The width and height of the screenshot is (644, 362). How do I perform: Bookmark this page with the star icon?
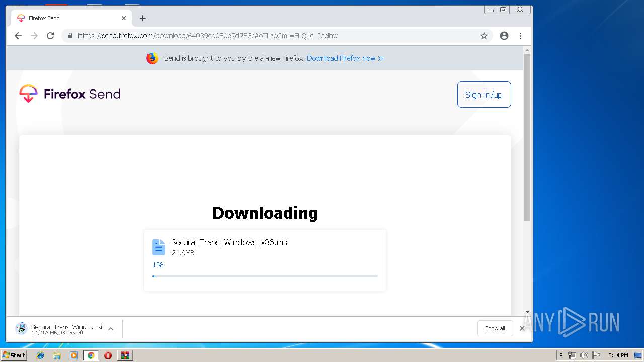pyautogui.click(x=484, y=36)
